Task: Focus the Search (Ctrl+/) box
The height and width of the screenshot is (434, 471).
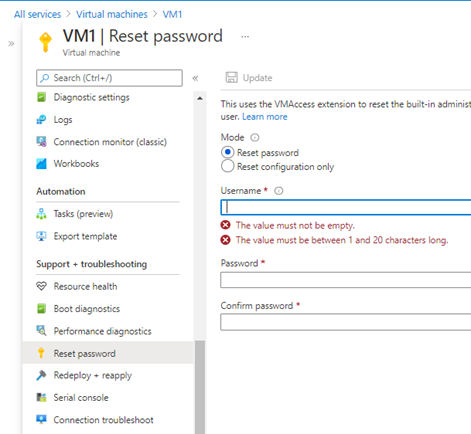Action: coord(109,78)
